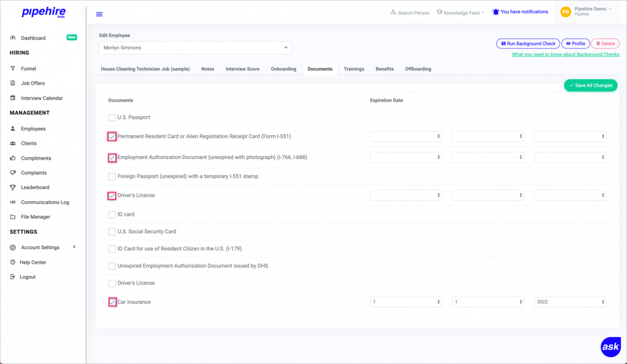Open the Onboarding tab

pos(283,69)
